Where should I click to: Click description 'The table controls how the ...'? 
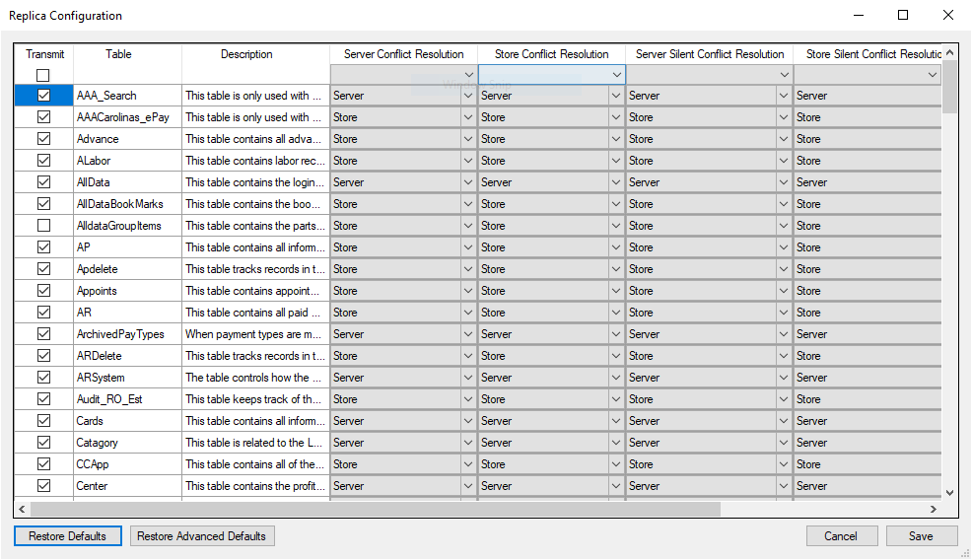coord(255,378)
